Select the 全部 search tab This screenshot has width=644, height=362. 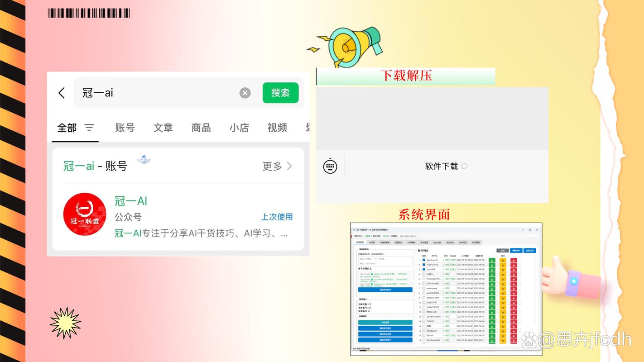67,128
